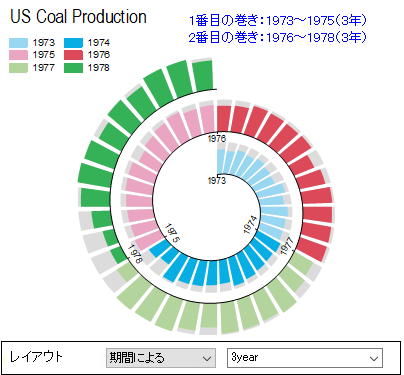Image resolution: width=404 pixels, height=375 pixels.
Task: Open the 期間による layout dropdown
Action: tap(161, 358)
